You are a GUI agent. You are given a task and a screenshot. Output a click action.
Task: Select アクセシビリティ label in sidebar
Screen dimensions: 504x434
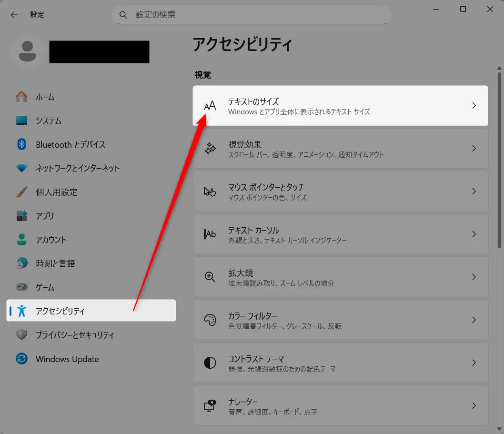[x=60, y=311]
